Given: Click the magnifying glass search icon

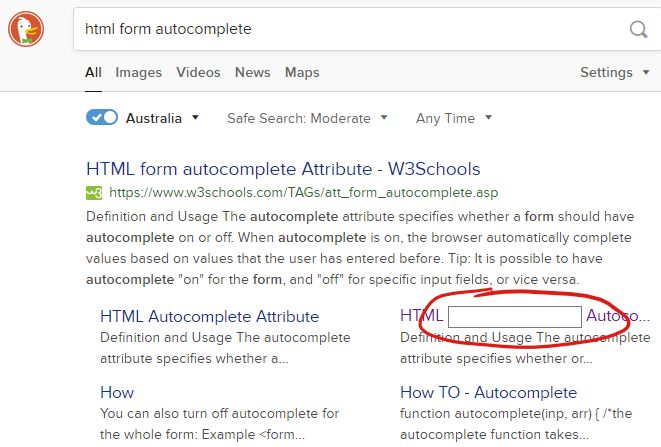Looking at the screenshot, I should [638, 29].
